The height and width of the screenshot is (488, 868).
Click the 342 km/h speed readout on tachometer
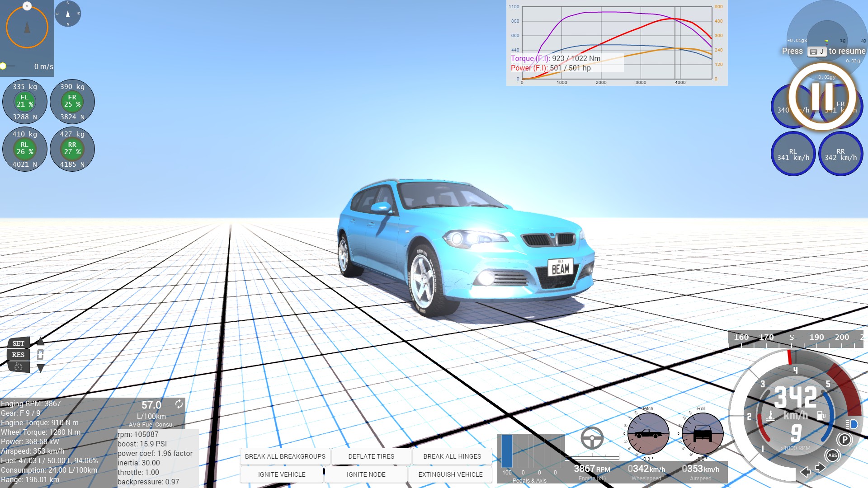(x=796, y=398)
